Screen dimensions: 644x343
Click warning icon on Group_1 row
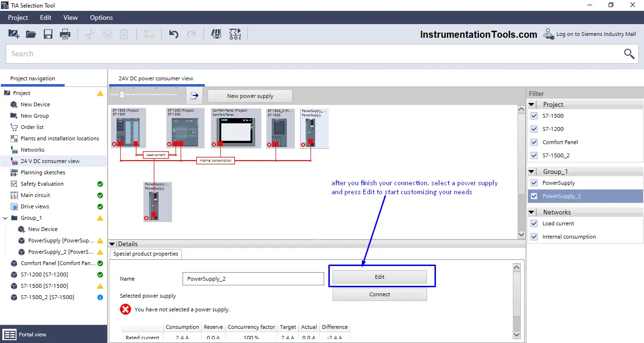[100, 218]
